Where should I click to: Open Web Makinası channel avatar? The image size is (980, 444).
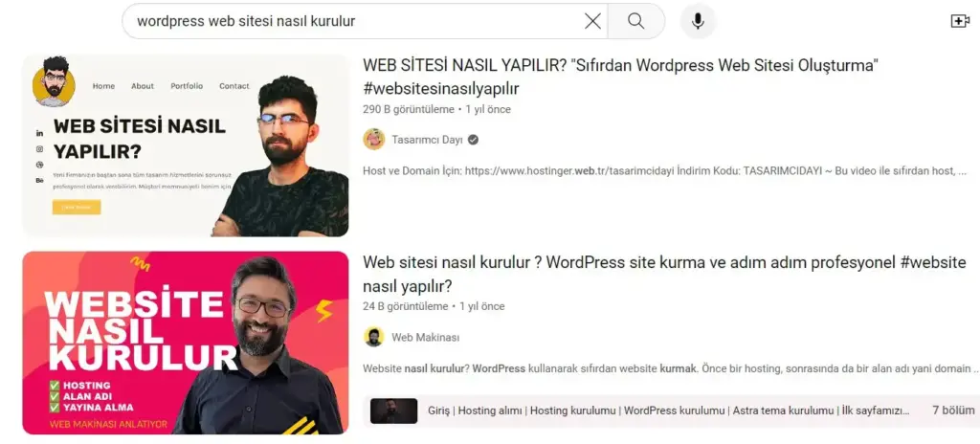point(374,337)
